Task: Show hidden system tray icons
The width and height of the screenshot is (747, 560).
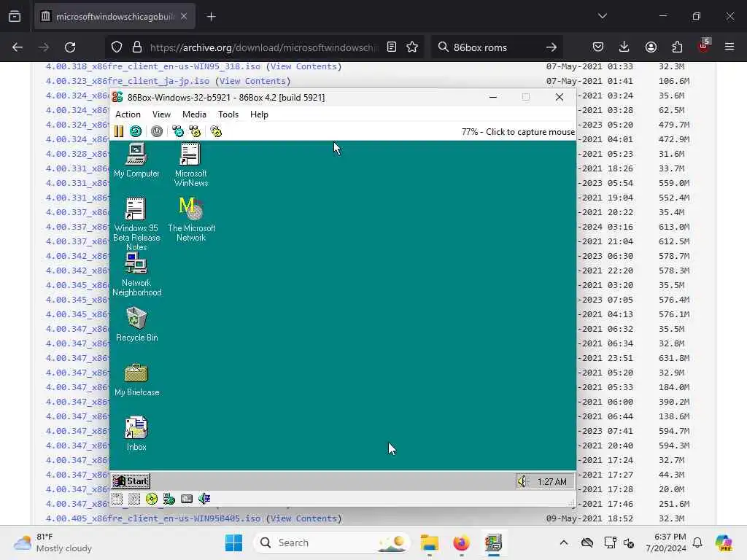Action: pos(564,542)
